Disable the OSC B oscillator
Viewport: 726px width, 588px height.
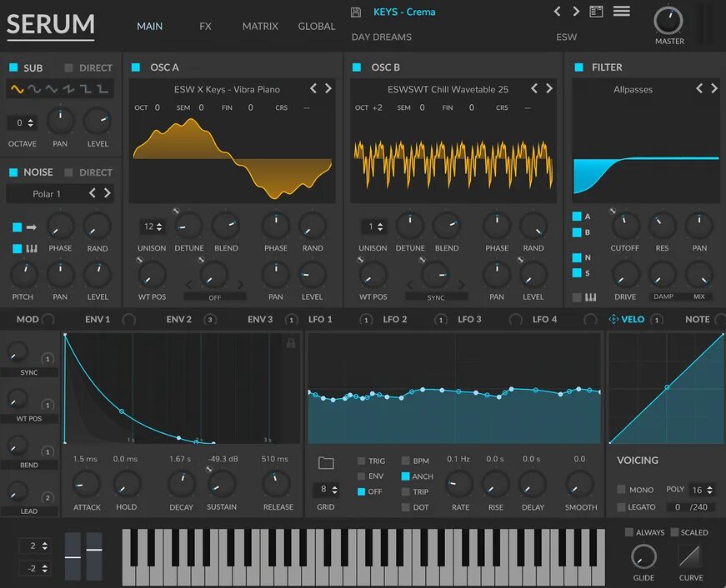click(358, 67)
